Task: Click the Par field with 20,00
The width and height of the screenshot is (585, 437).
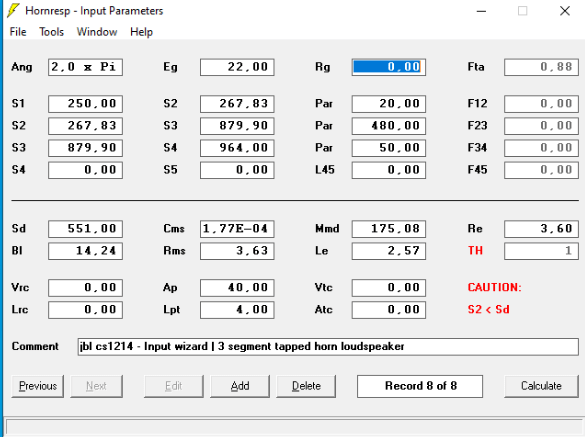Action: (389, 104)
